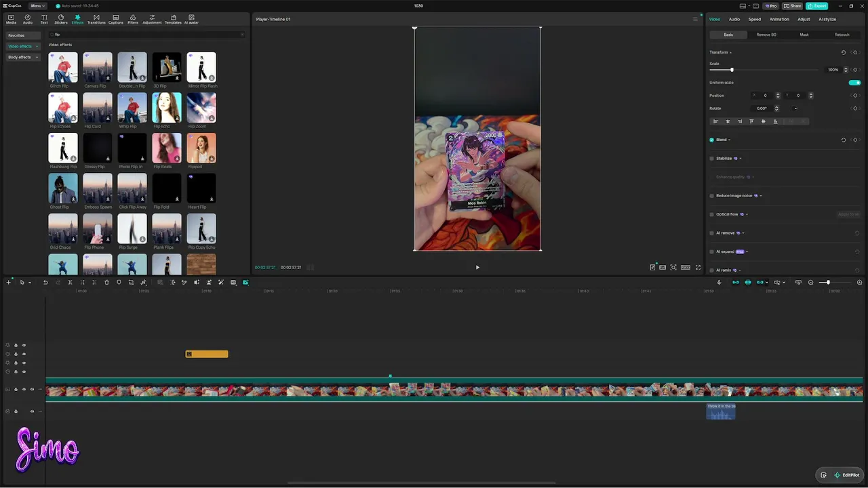Click the delete trash icon in timeline toolbar
868x488 pixels.
tap(106, 283)
